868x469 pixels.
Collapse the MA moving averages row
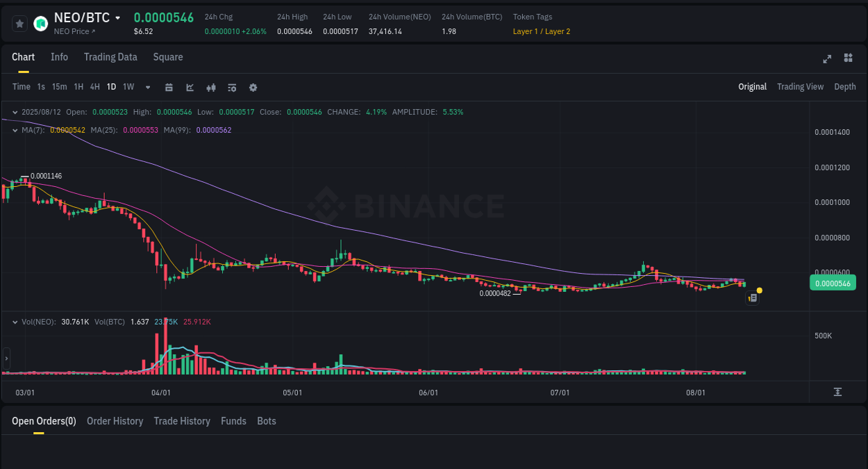(x=15, y=129)
